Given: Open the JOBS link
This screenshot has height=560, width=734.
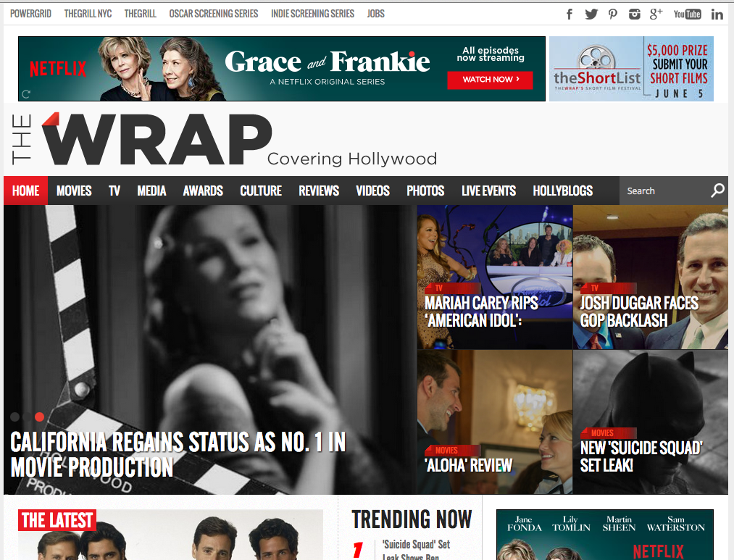Looking at the screenshot, I should (376, 14).
